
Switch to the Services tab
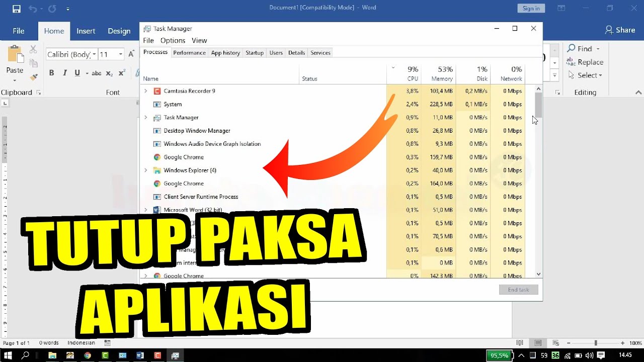320,53
